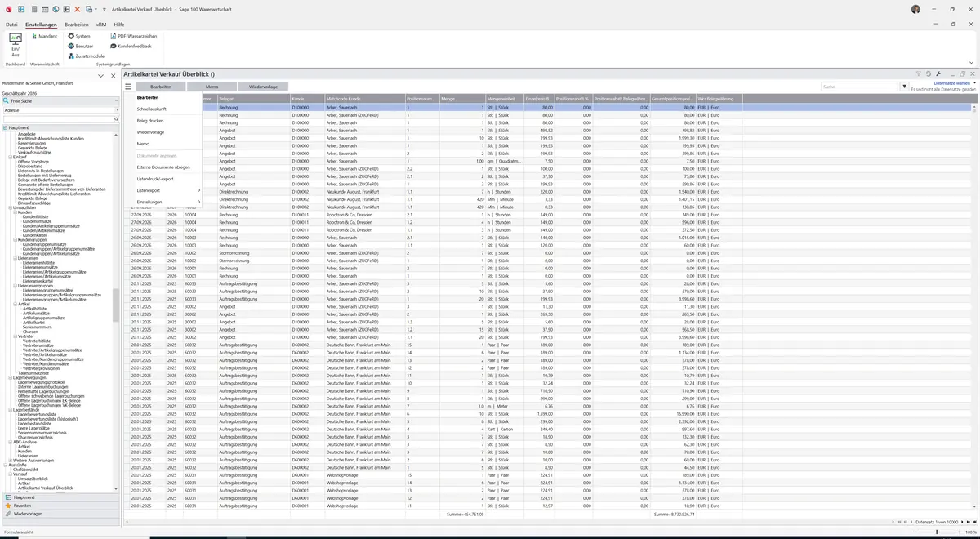
Task: Open the Hauptmenü panel at bottom
Action: click(x=60, y=497)
